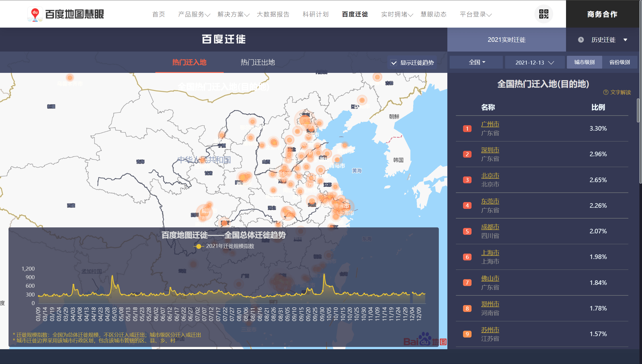Image resolution: width=642 pixels, height=364 pixels.
Task: Open 文字解读 question-mark help icon
Action: point(606,92)
